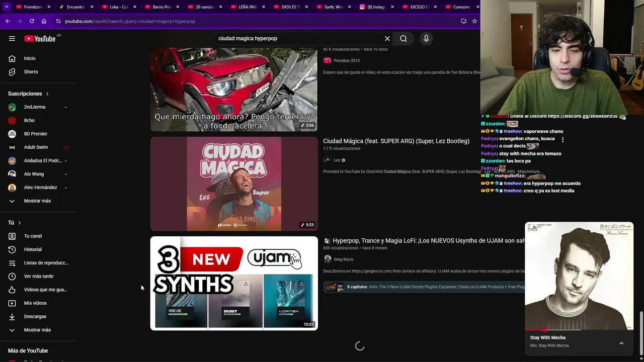The height and width of the screenshot is (362, 644).
Task: Expand the Stay With Mecha miniplayer chevron
Action: pyautogui.click(x=621, y=343)
